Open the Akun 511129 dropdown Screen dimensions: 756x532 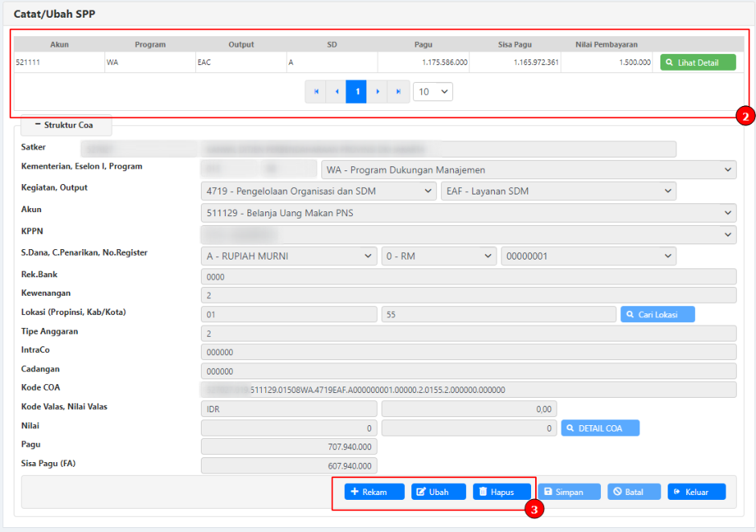coord(468,212)
